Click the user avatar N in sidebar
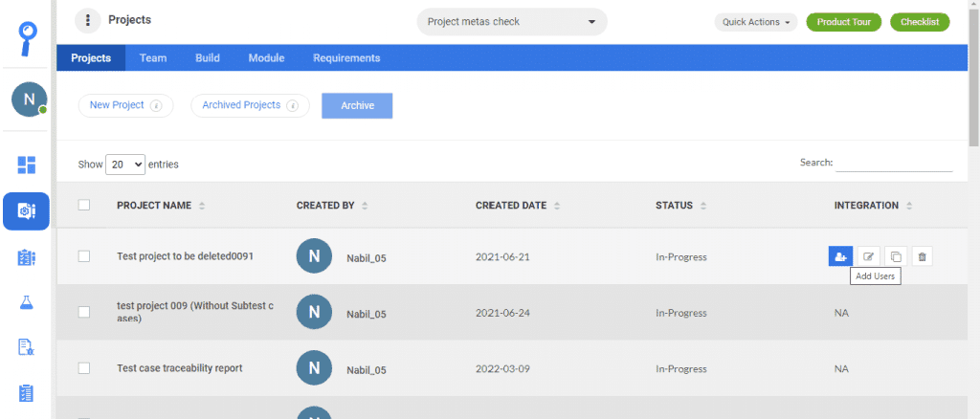980x419 pixels. 29,99
